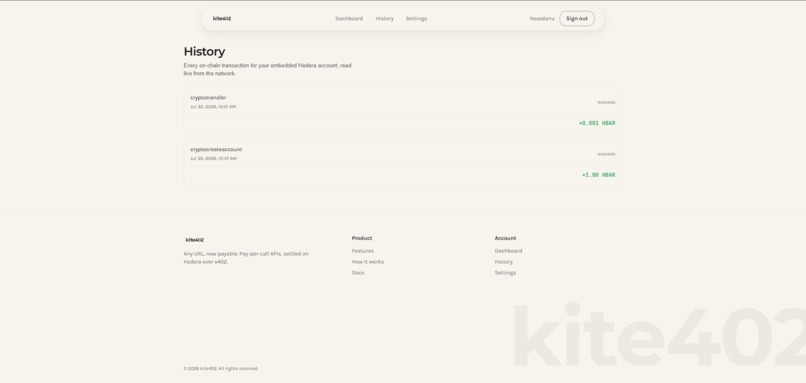This screenshot has width=806, height=383.
Task: Open the History nav item
Action: pyautogui.click(x=384, y=19)
